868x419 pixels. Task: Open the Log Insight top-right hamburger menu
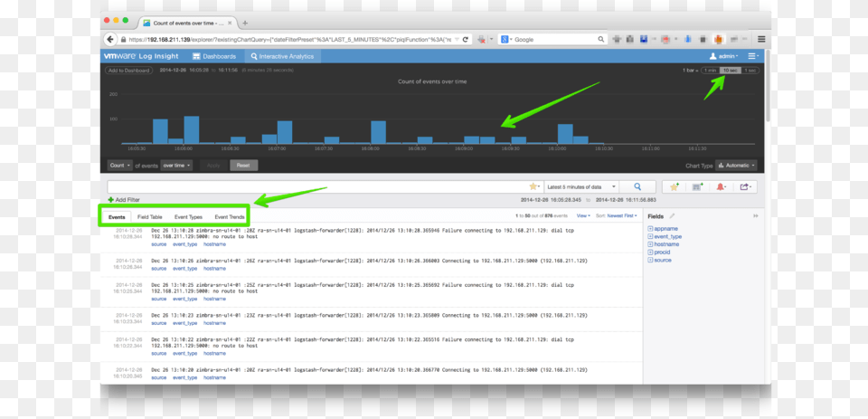pos(753,56)
